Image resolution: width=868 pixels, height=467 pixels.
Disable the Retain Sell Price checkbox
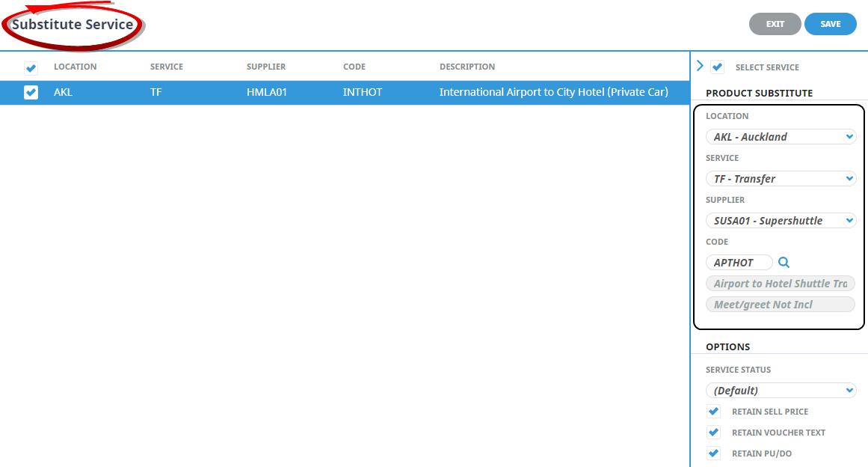coord(714,412)
